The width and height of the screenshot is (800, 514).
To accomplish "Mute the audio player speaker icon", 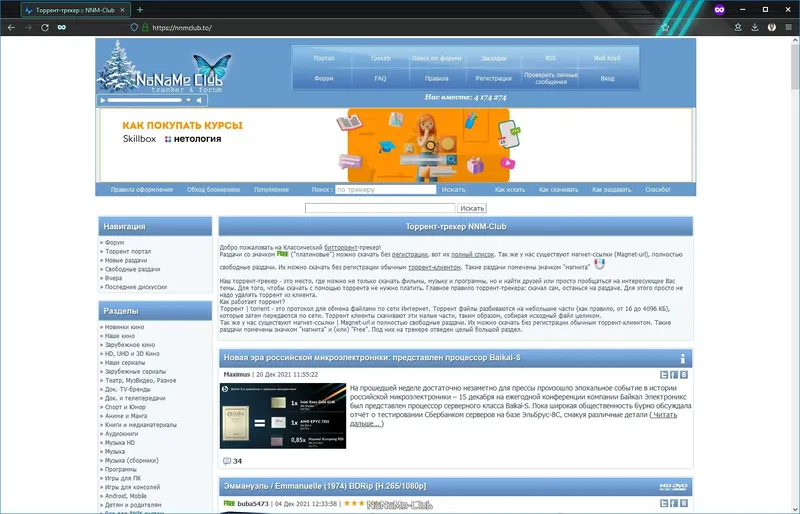I will pyautogui.click(x=199, y=101).
